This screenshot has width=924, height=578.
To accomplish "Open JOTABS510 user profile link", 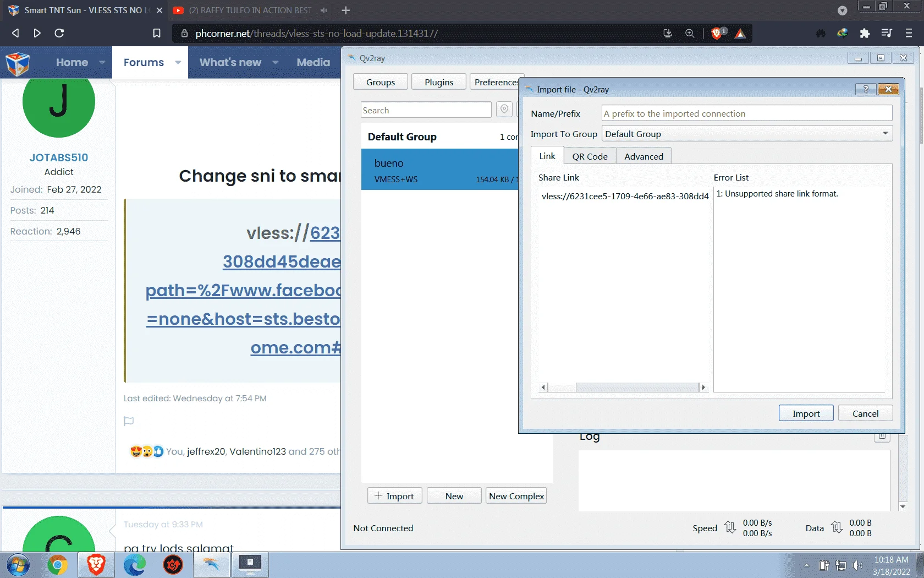I will click(59, 157).
